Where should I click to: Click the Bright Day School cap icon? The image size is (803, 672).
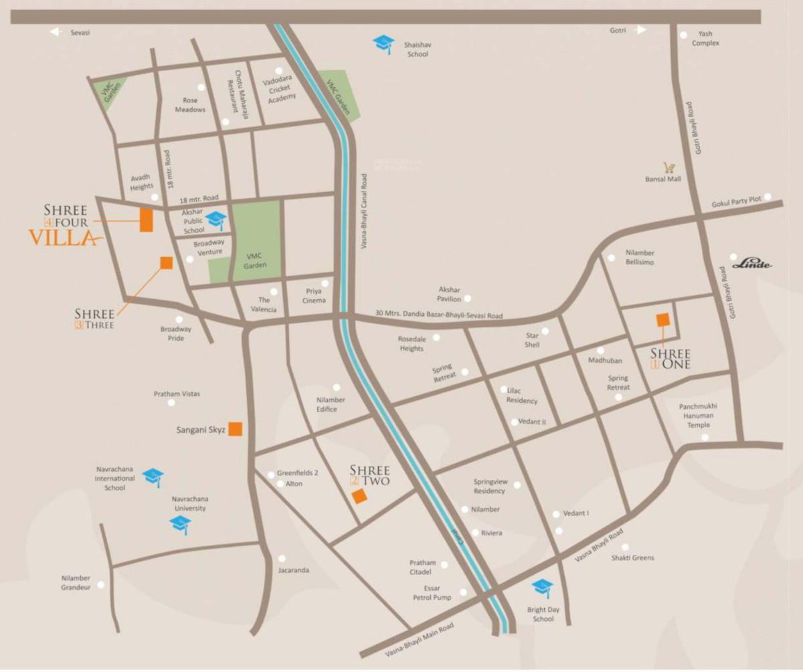click(x=542, y=588)
